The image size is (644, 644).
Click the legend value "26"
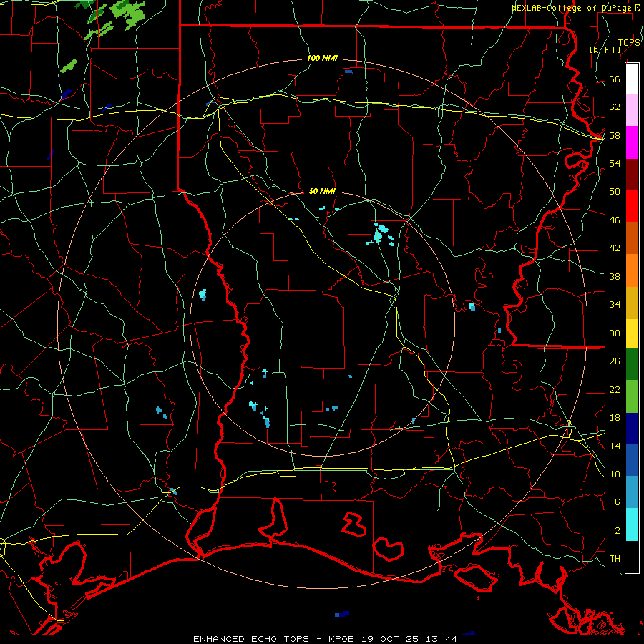[615, 361]
